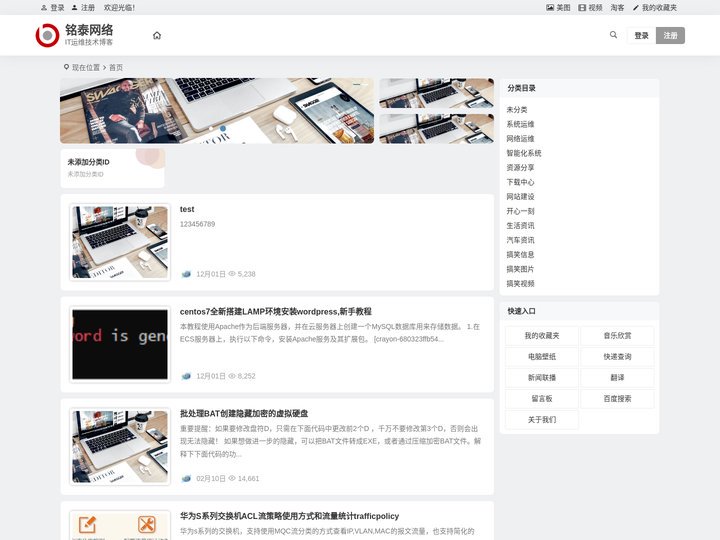The image size is (720, 540).
Task: Open 生活资讯 category
Action: click(520, 225)
